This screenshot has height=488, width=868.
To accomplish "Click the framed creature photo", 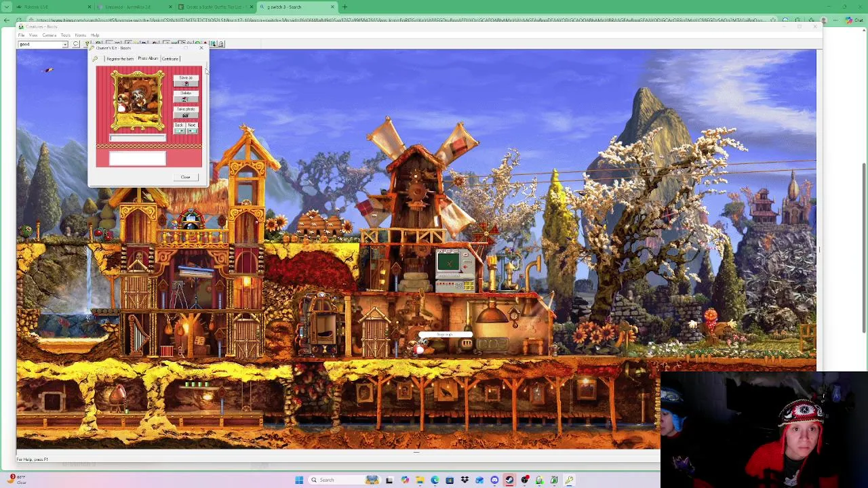I will pyautogui.click(x=138, y=100).
